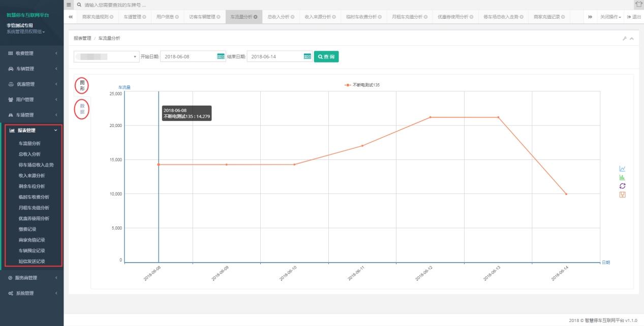
Task: Toggle the 不断电测试135 legend series
Action: pos(362,85)
